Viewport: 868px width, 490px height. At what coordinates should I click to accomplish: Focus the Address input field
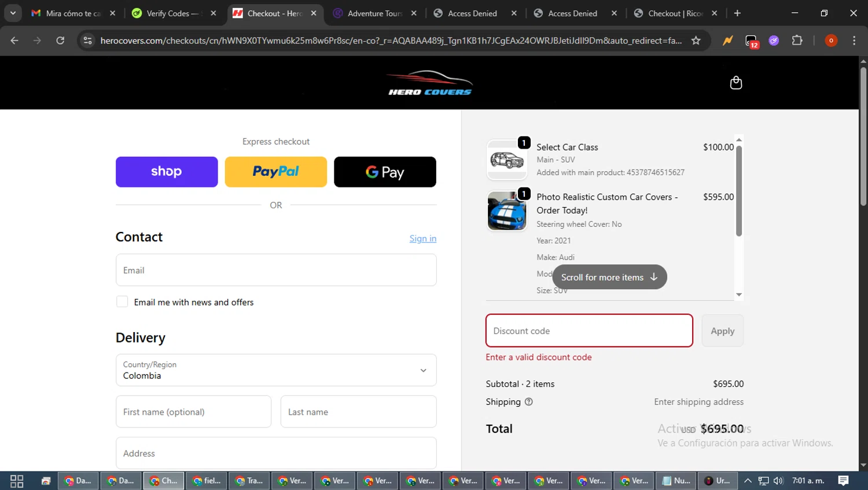pos(276,453)
